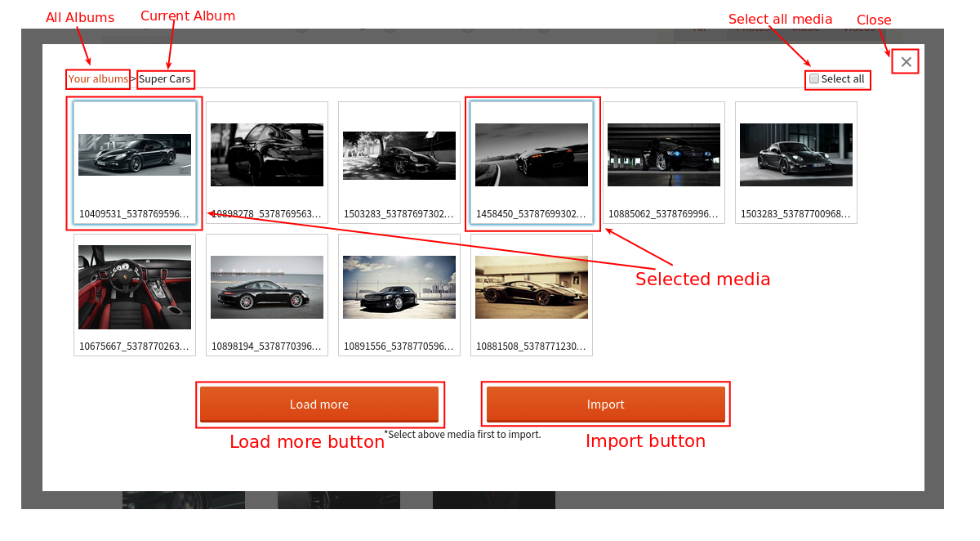Select the red leather car interior photo
This screenshot has height=541, width=980.
135,287
